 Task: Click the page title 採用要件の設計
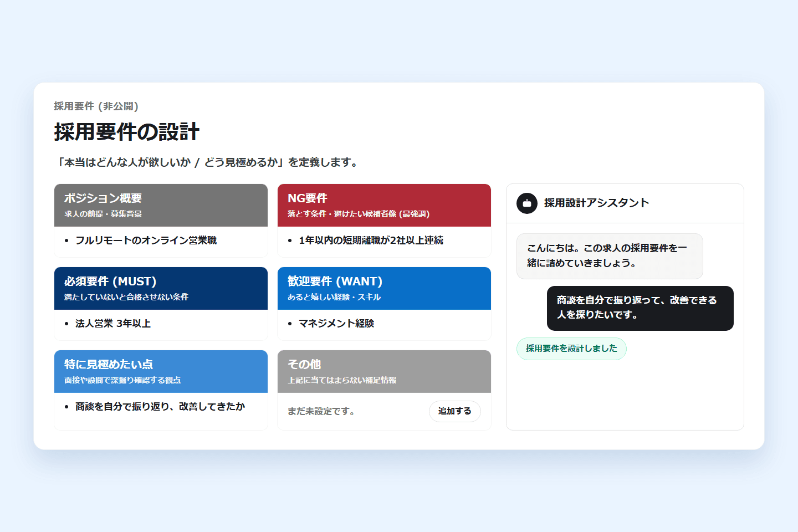127,132
